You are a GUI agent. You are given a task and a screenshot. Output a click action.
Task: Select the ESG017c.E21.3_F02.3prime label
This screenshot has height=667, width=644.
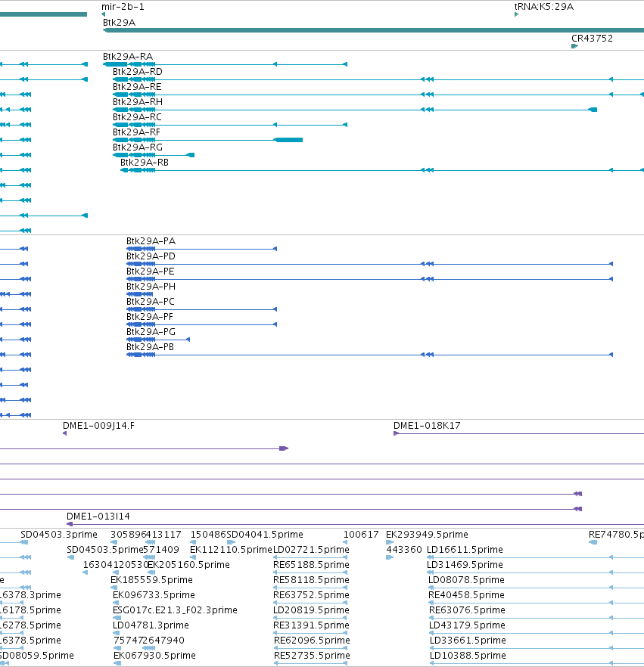175,610
